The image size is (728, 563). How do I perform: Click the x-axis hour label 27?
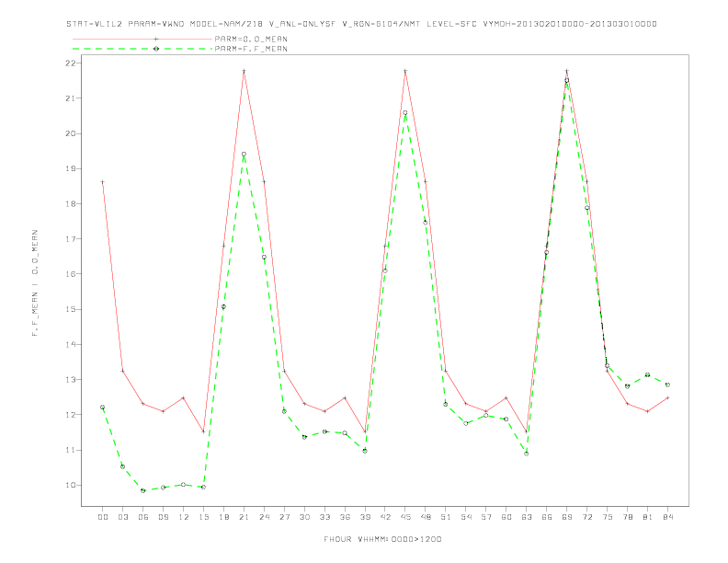pyautogui.click(x=284, y=517)
